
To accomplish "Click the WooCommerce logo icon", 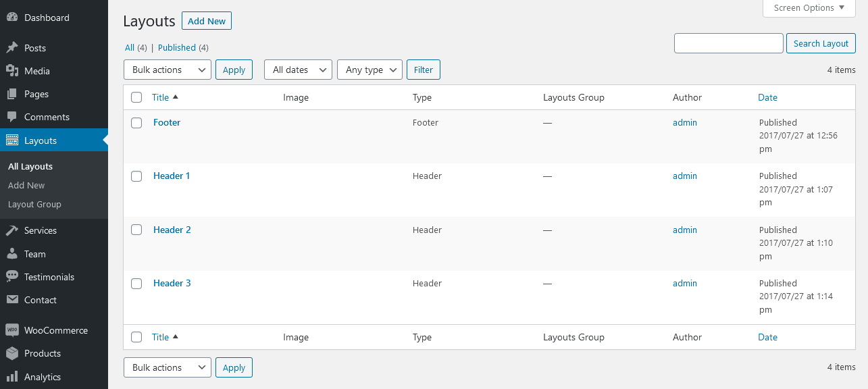I will coord(12,330).
